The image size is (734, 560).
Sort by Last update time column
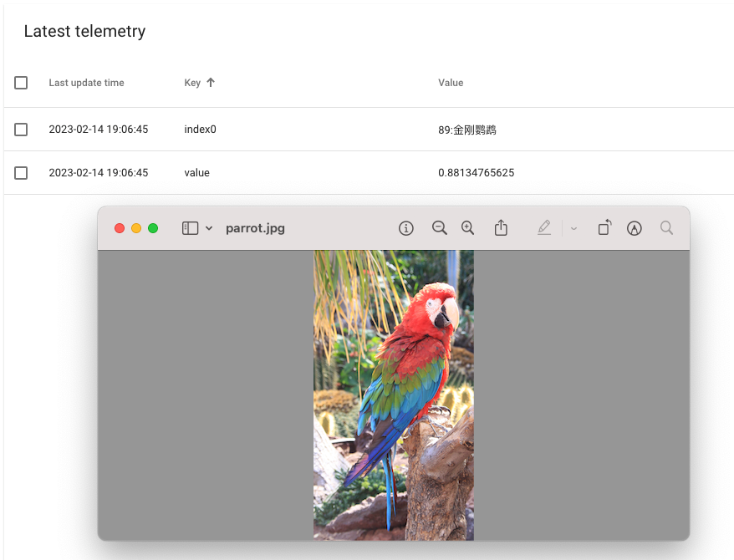pyautogui.click(x=86, y=83)
